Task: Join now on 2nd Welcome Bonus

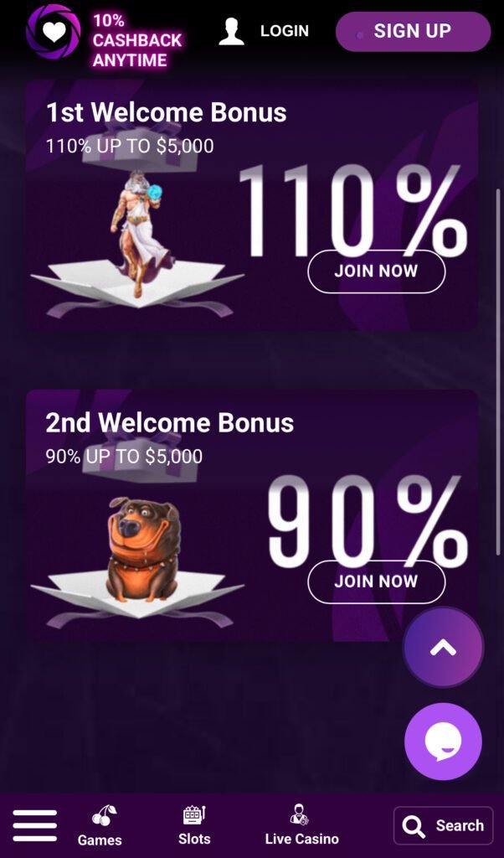Action: coord(376,581)
